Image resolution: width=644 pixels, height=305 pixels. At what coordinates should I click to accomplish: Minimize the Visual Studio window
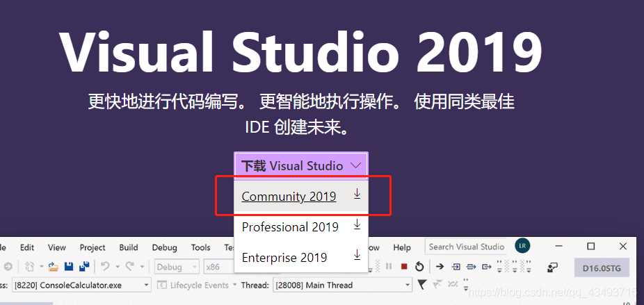559,247
